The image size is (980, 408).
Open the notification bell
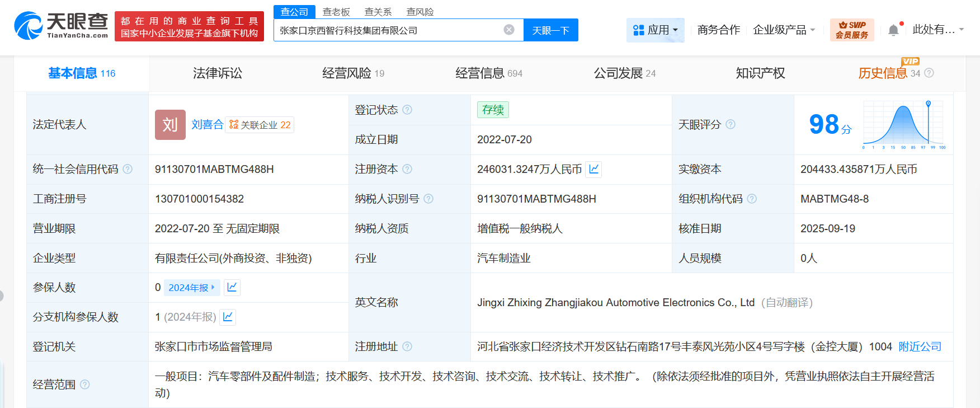[x=893, y=30]
